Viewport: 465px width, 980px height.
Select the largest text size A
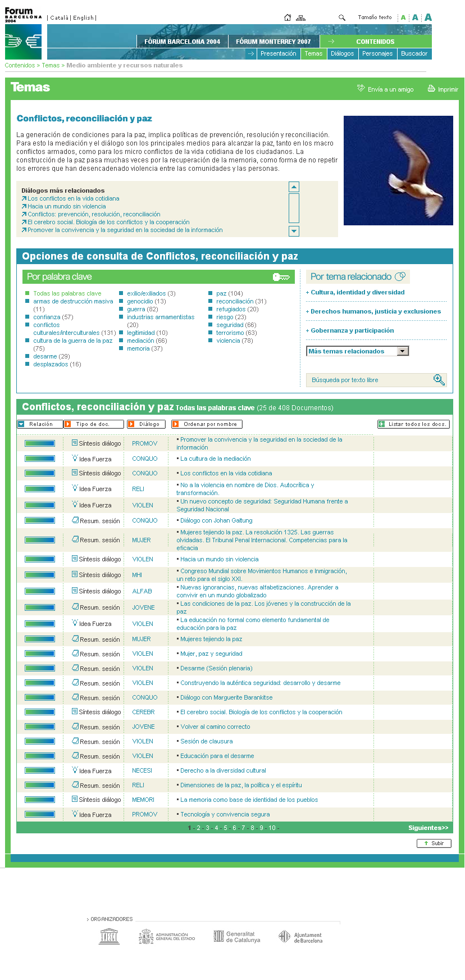pyautogui.click(x=428, y=17)
